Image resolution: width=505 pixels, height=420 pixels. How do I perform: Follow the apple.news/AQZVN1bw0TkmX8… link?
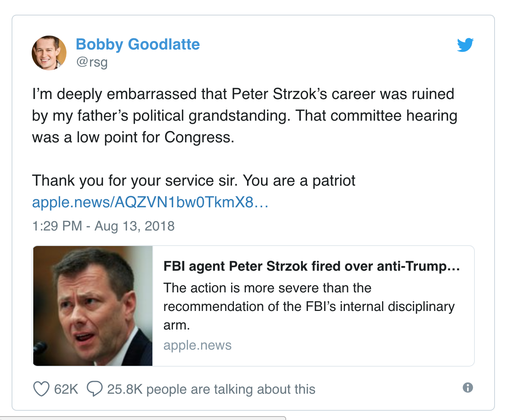[150, 202]
